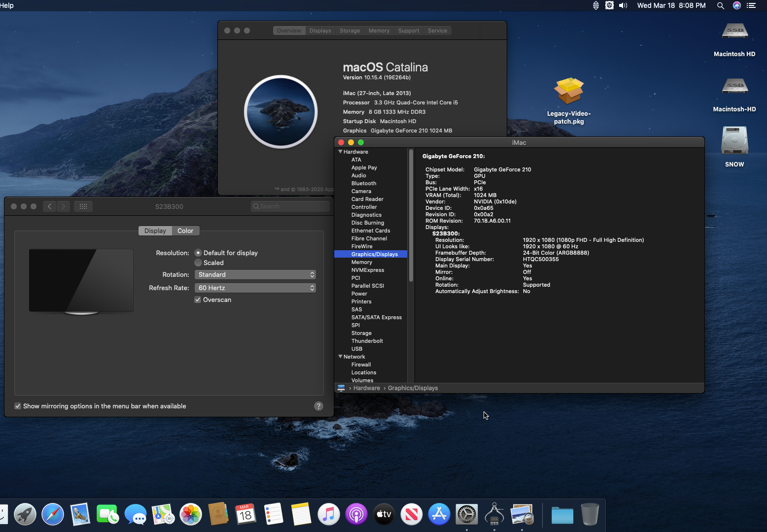
Task: Click the Search field in System Preferences
Action: tap(290, 206)
